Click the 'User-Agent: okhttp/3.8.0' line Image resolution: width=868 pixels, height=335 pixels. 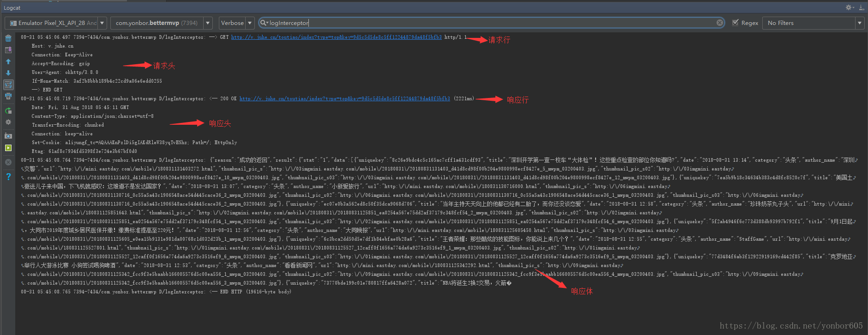[65, 72]
